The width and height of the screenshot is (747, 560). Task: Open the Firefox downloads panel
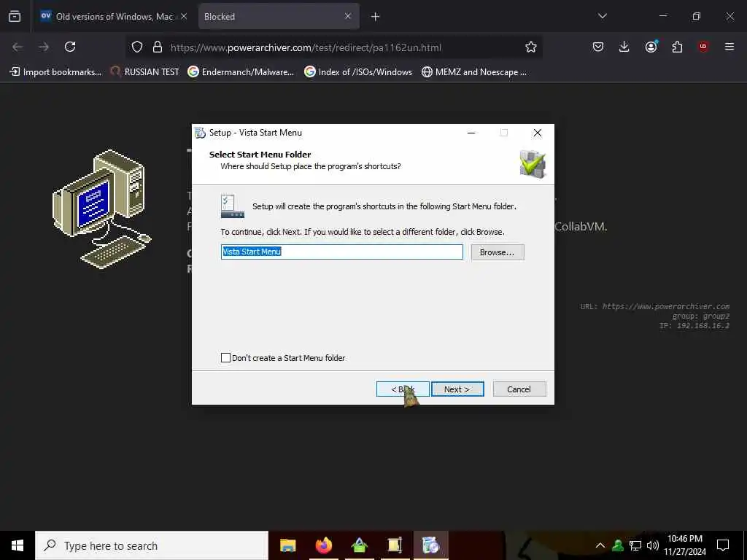(x=624, y=47)
